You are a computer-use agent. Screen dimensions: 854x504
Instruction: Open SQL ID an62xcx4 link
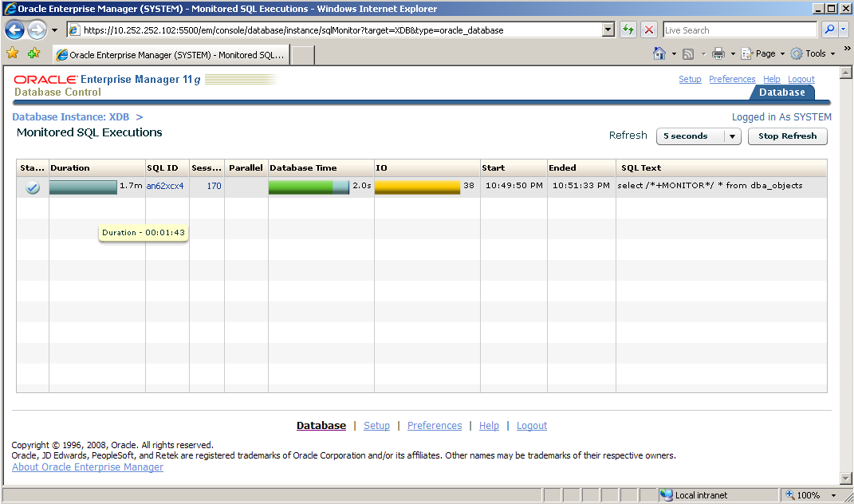165,186
